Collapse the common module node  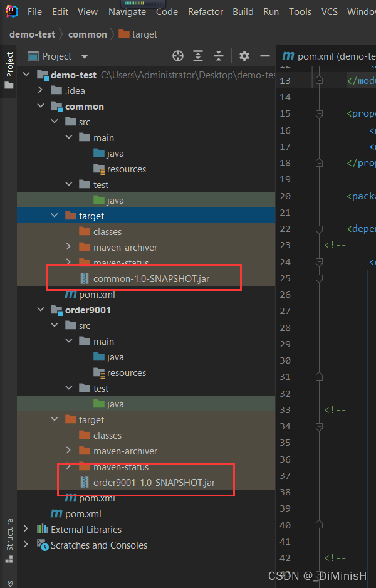click(41, 106)
